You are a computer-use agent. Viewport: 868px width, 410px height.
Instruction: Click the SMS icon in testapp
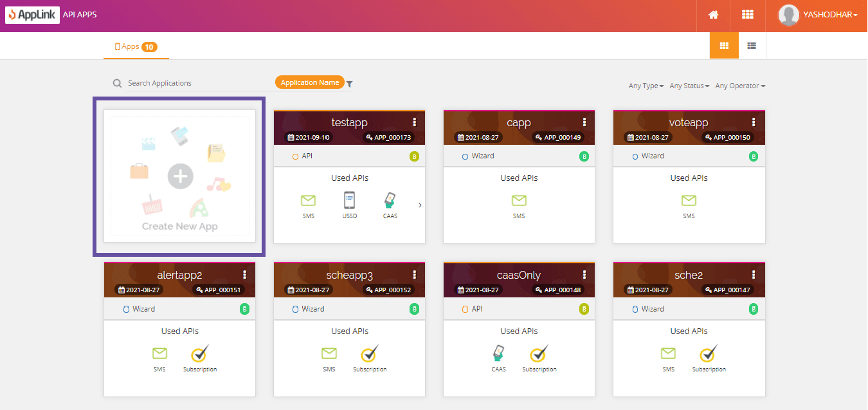click(309, 200)
